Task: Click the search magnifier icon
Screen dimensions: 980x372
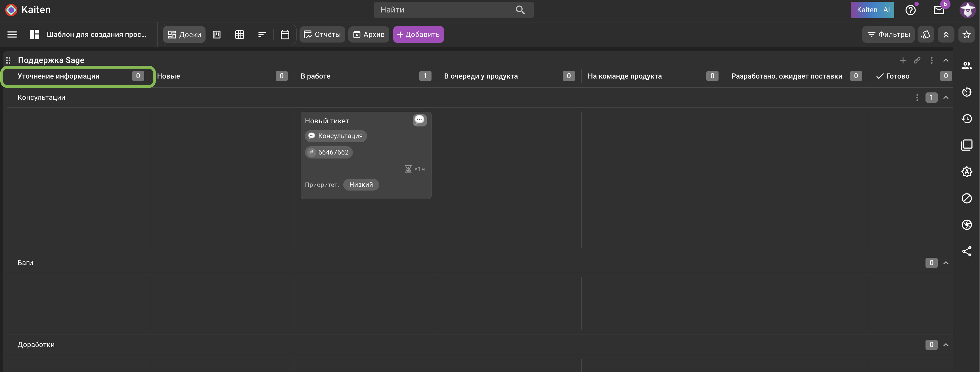Action: (x=520, y=10)
